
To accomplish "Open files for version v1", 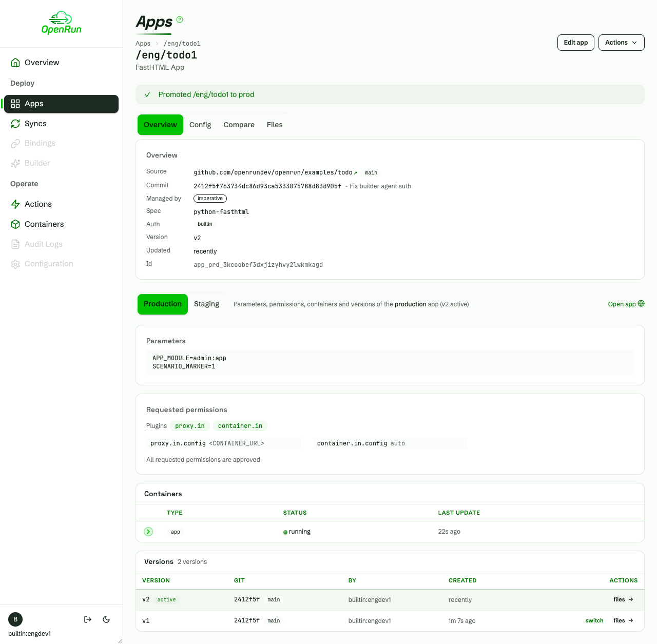I will [623, 621].
